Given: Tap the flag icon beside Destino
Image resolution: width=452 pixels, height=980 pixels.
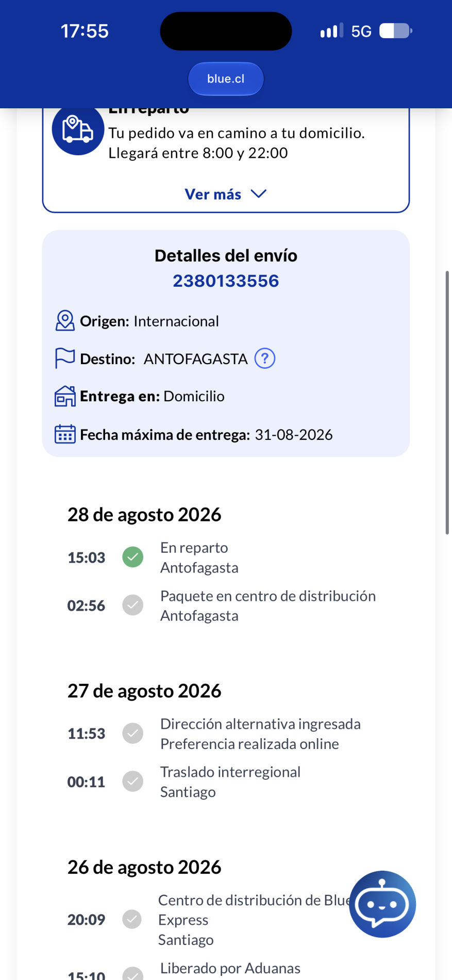Looking at the screenshot, I should coord(65,358).
